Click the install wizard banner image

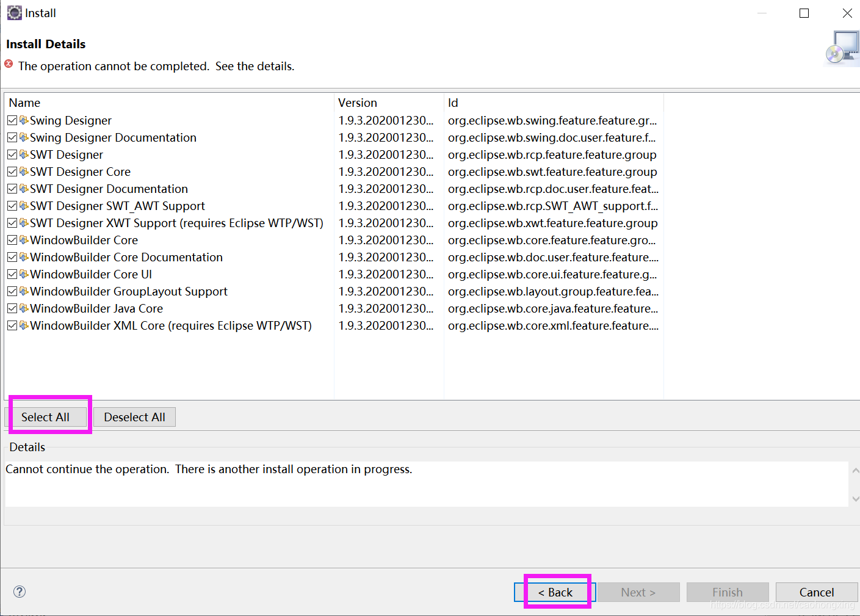(842, 48)
